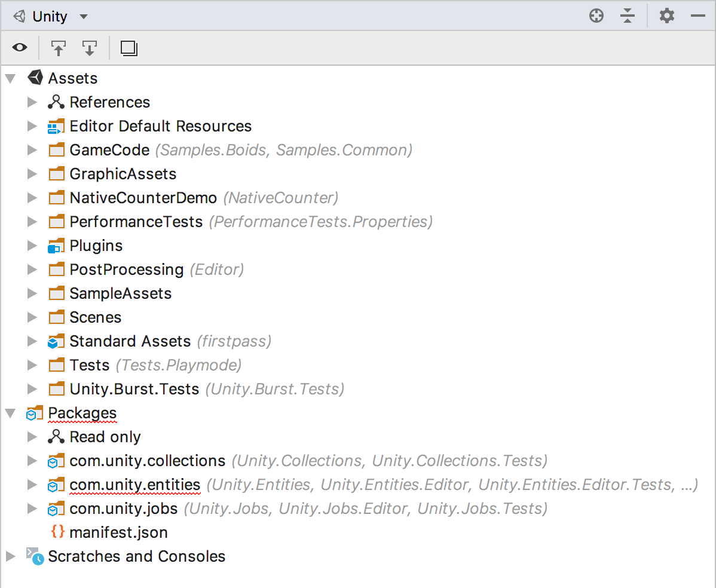This screenshot has height=588, width=716.
Task: Click the Standard Assets folder icon
Action: pos(56,341)
